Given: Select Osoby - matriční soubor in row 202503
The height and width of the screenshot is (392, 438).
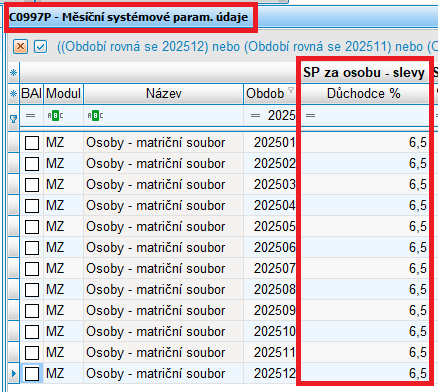Looking at the screenshot, I should [163, 185].
